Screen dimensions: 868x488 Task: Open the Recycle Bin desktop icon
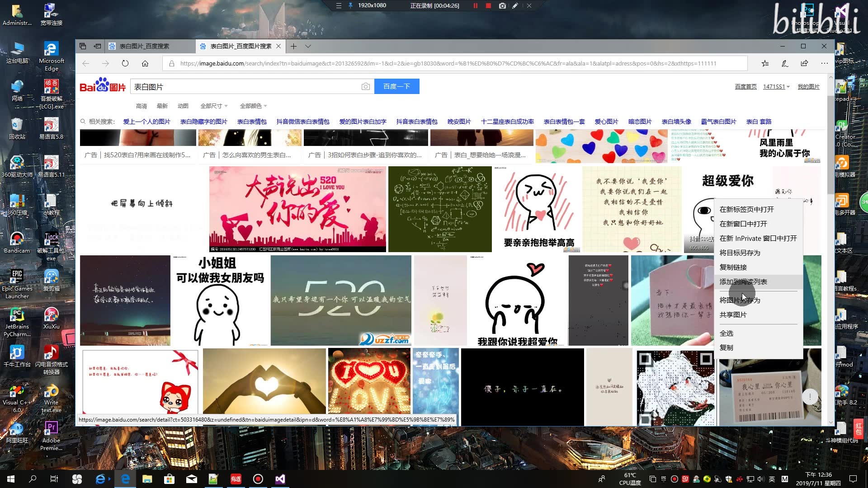click(17, 129)
